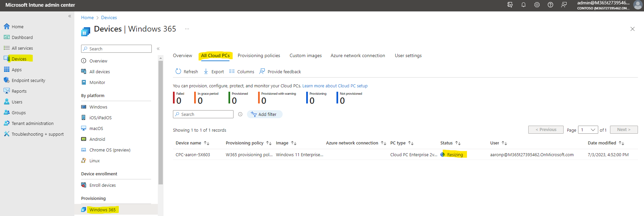Click feedback person icon in header

[x=564, y=5]
